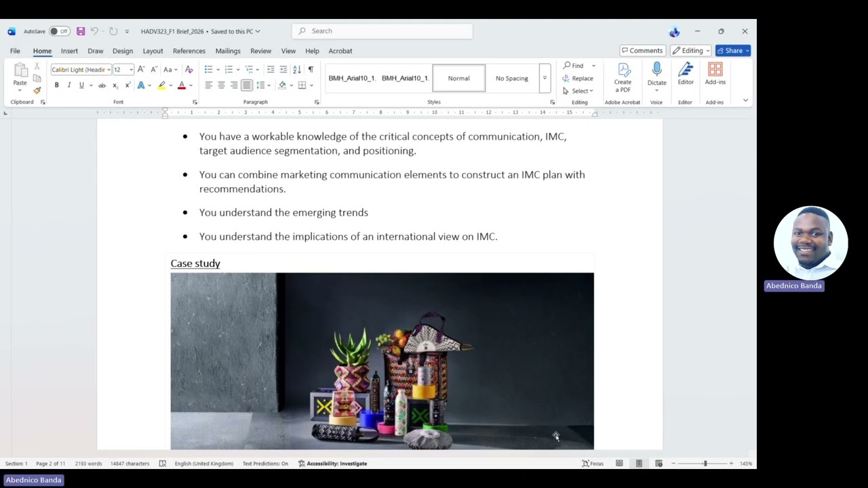Screen dimensions: 868x488
Task: Expand the numbered list options
Action: [239, 69]
